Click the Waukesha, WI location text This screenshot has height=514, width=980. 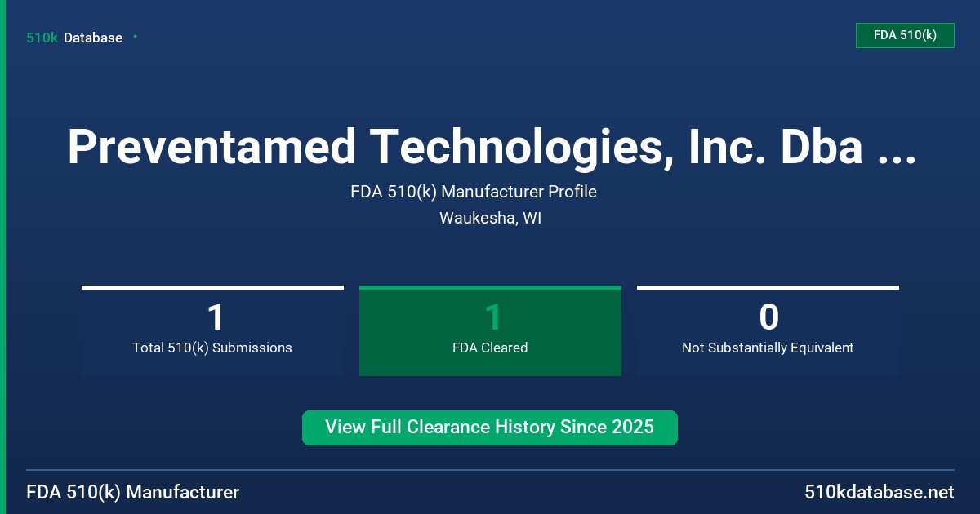pyautogui.click(x=490, y=219)
